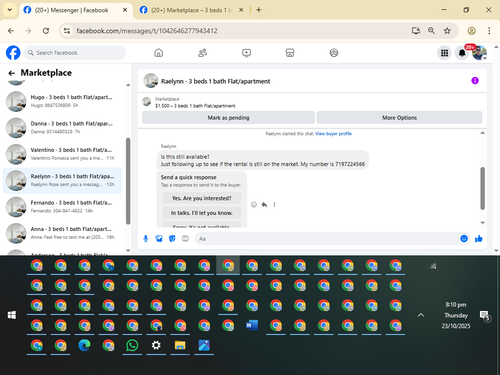The width and height of the screenshot is (500, 375).
Task: Click the back arrow beside Marketplace heading
Action: 12,73
